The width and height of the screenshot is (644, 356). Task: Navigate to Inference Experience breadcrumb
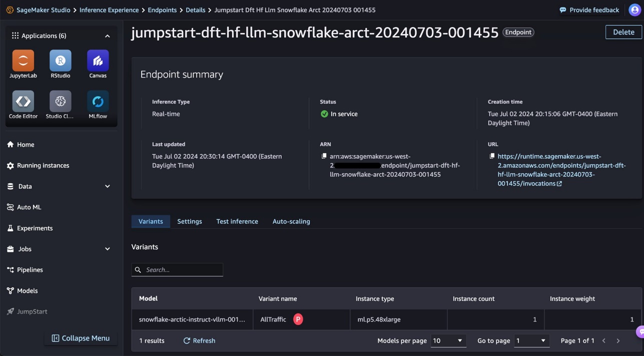click(x=109, y=10)
